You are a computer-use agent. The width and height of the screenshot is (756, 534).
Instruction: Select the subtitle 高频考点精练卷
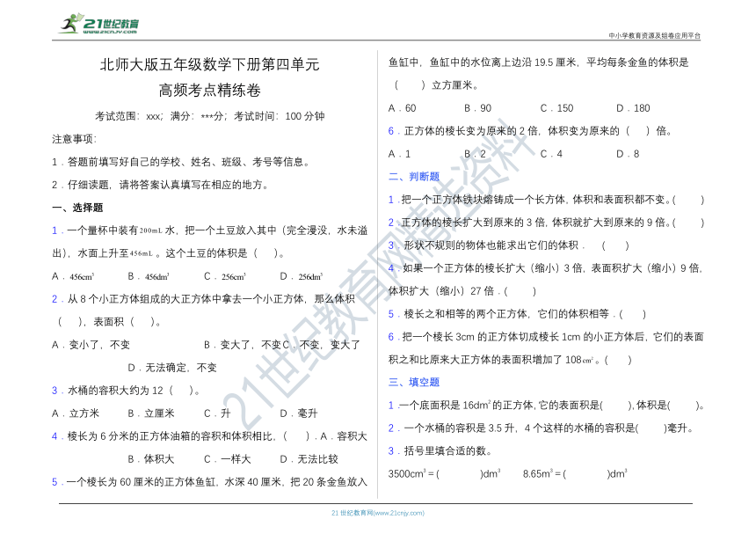coord(210,91)
